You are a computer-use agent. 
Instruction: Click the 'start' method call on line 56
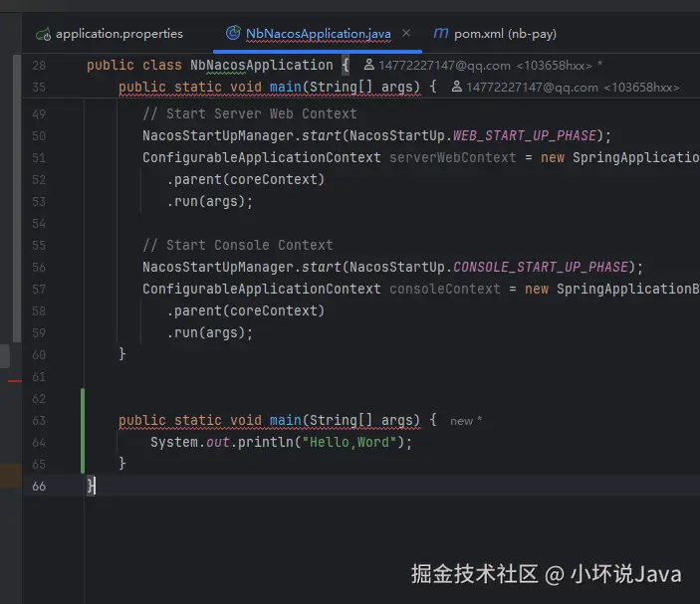321,267
